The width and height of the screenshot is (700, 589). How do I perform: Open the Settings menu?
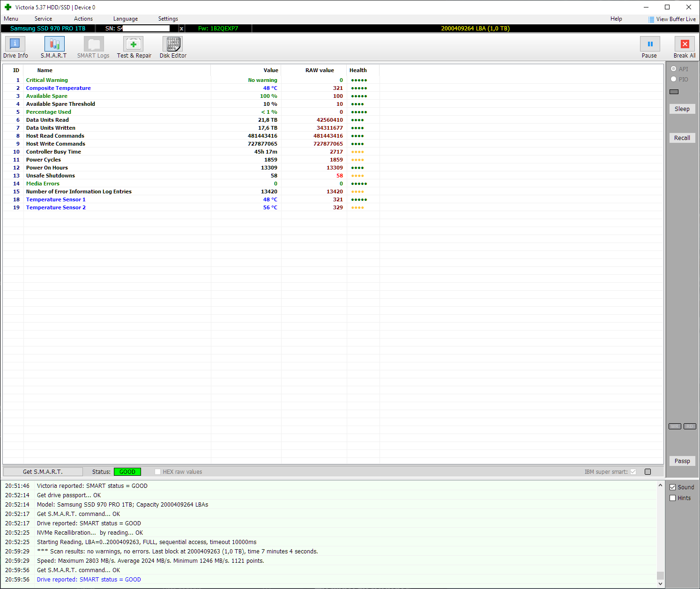click(168, 19)
